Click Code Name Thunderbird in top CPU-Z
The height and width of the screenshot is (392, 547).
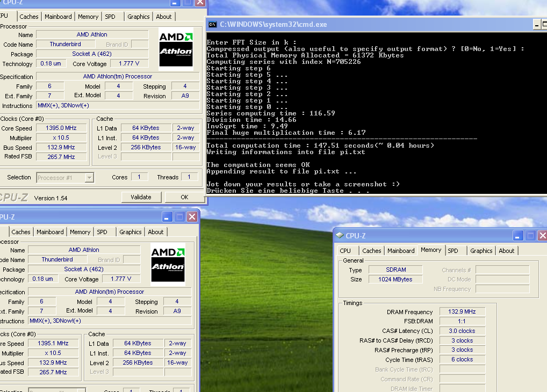65,44
